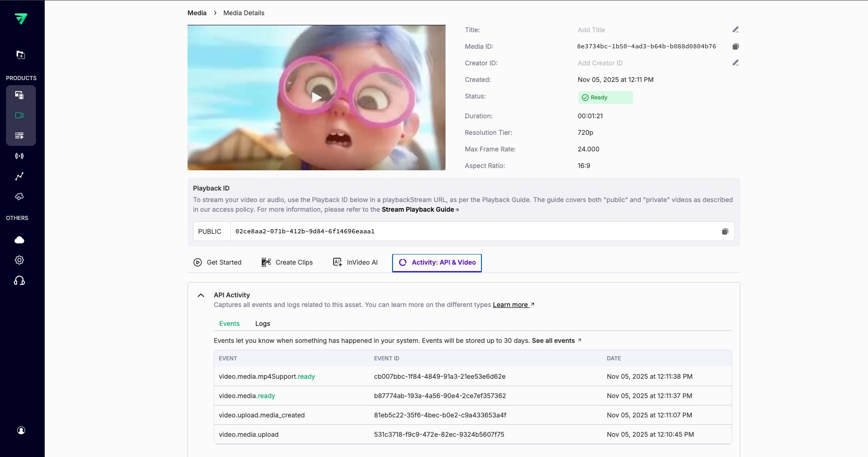The height and width of the screenshot is (457, 868).
Task: Edit Creator ID with the pencil icon
Action: pyautogui.click(x=736, y=63)
